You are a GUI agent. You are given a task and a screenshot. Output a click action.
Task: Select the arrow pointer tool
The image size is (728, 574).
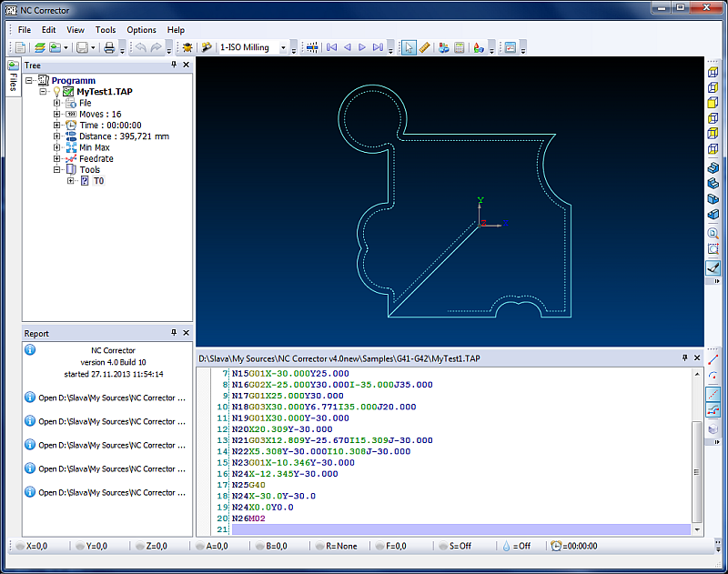pos(409,47)
